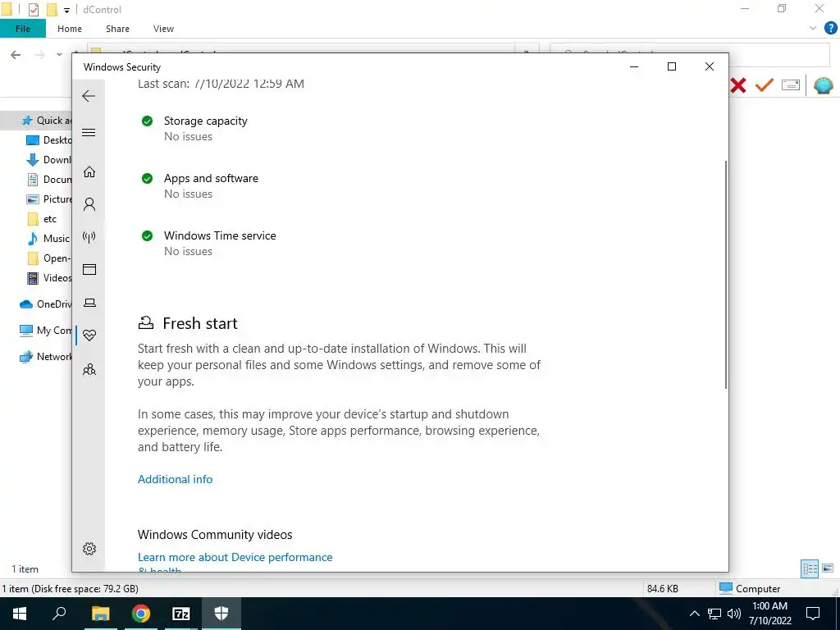Select My Computer in Explorer sidebar
Image resolution: width=840 pixels, height=630 pixels.
coord(46,331)
